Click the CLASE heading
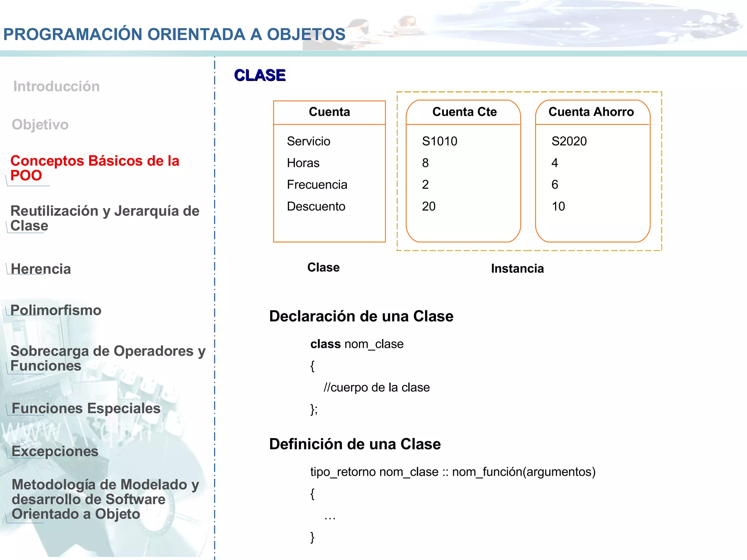 tap(260, 75)
